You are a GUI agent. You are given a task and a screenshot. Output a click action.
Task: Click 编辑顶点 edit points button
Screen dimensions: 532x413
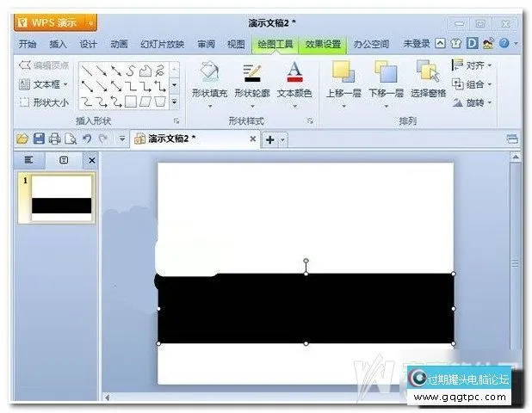[44, 65]
